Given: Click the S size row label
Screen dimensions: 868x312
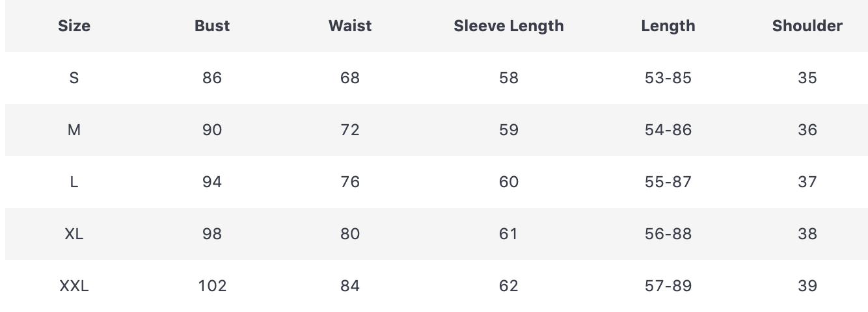Looking at the screenshot, I should tap(74, 78).
